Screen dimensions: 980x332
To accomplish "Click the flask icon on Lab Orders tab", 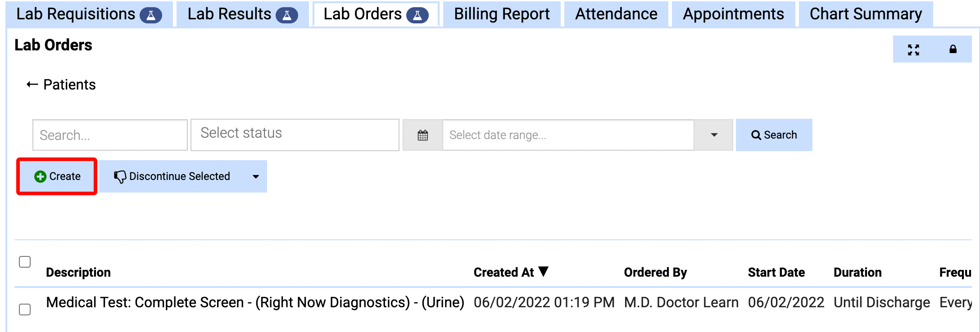I will (417, 16).
